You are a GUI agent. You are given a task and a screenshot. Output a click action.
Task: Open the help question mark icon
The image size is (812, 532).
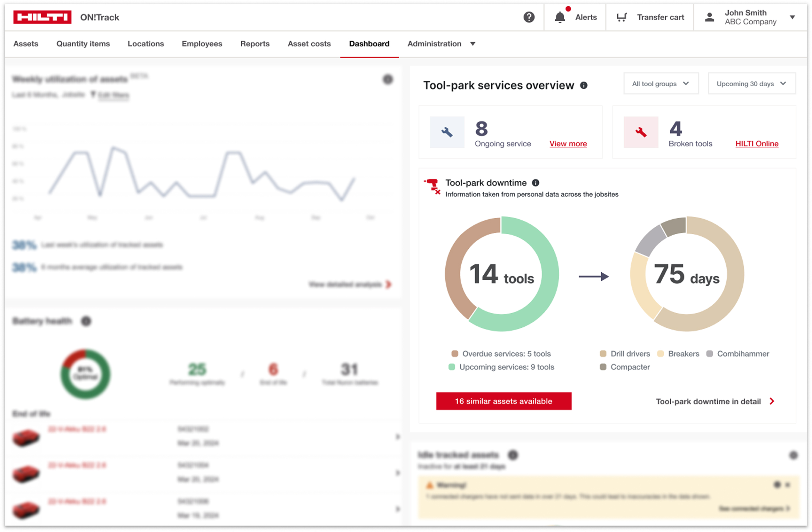coord(529,17)
